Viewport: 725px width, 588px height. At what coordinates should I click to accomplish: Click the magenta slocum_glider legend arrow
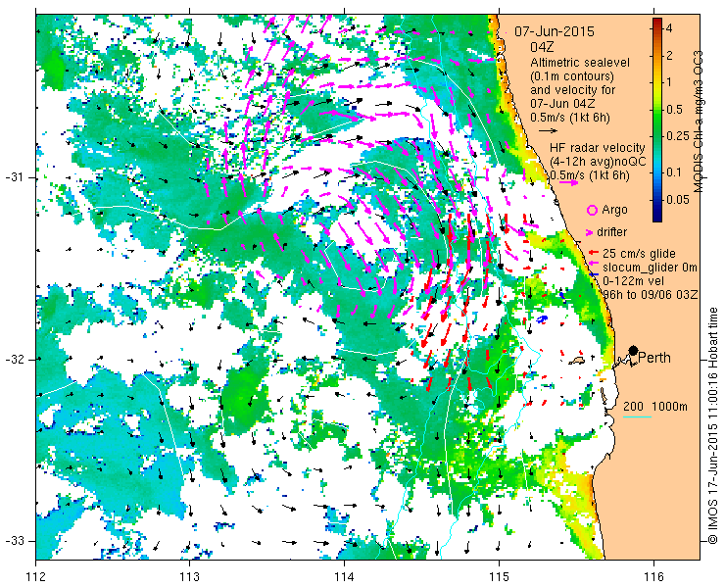pos(594,264)
